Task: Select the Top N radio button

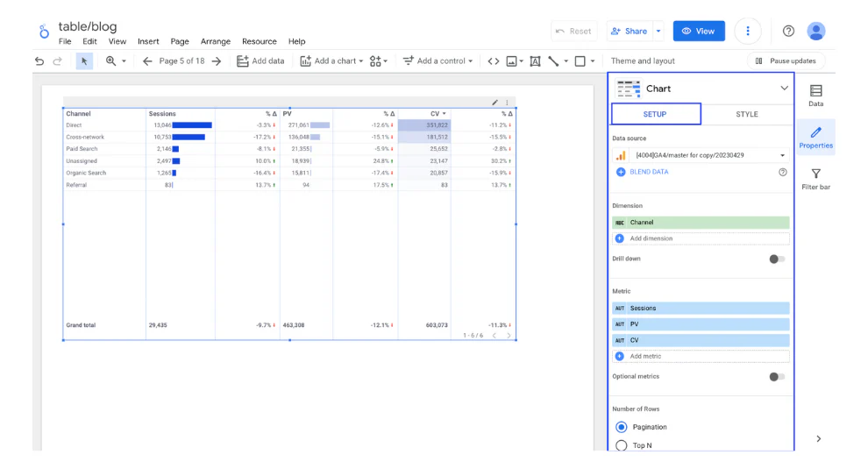Action: tap(621, 445)
